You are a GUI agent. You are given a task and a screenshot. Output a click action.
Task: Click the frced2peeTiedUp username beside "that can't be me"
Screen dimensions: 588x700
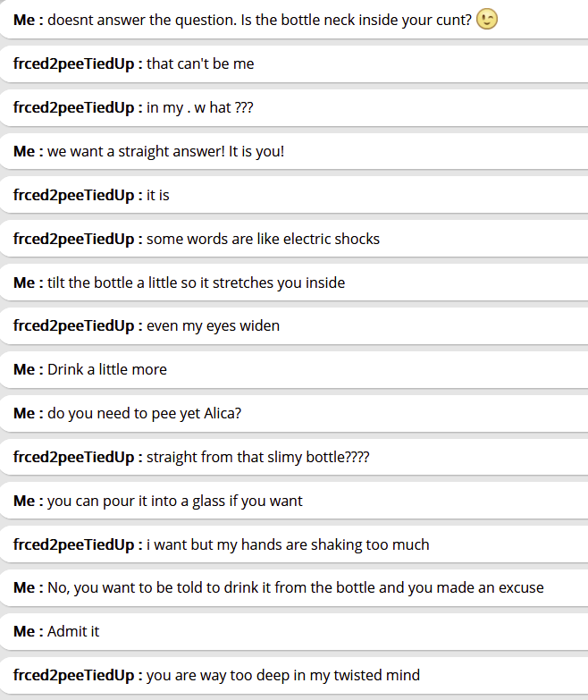78,63
